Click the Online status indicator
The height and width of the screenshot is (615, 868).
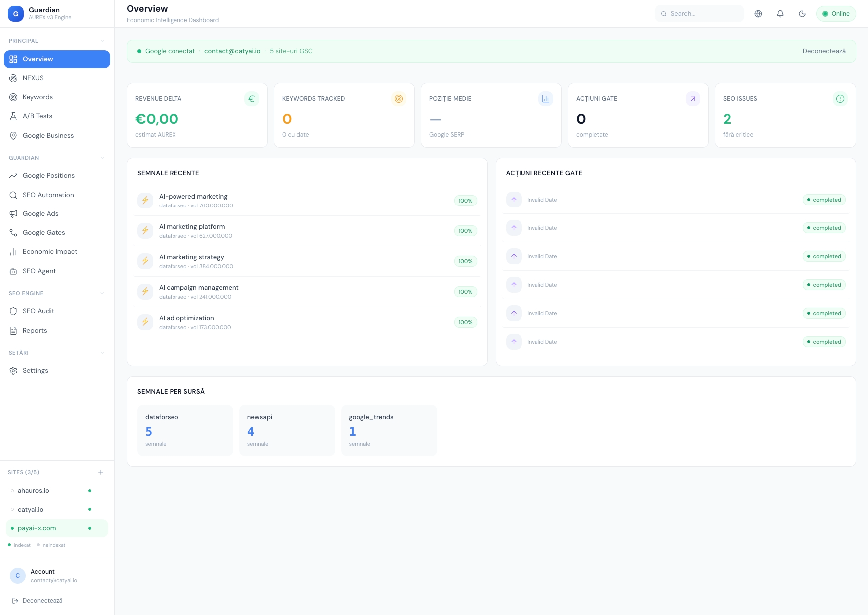tap(836, 13)
